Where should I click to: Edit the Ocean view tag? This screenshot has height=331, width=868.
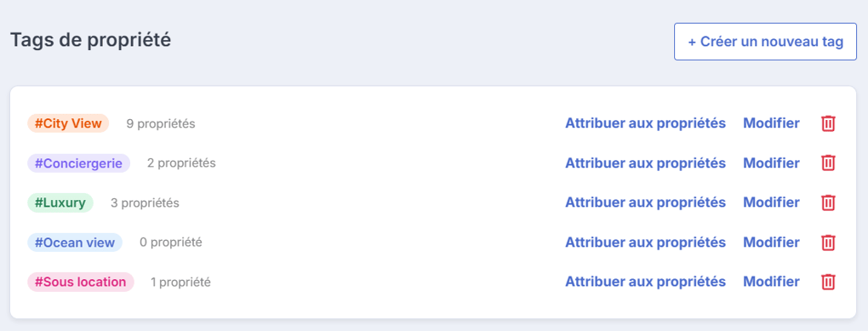tap(771, 243)
